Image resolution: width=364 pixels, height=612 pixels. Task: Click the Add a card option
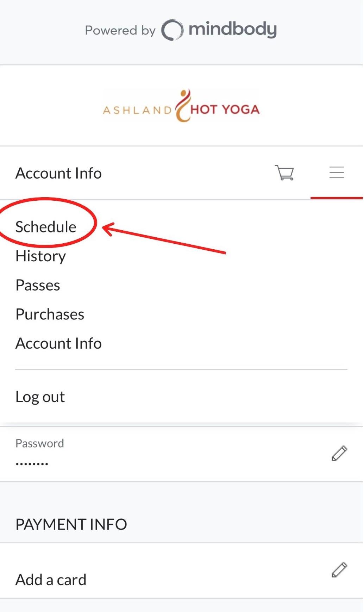pyautogui.click(x=51, y=580)
